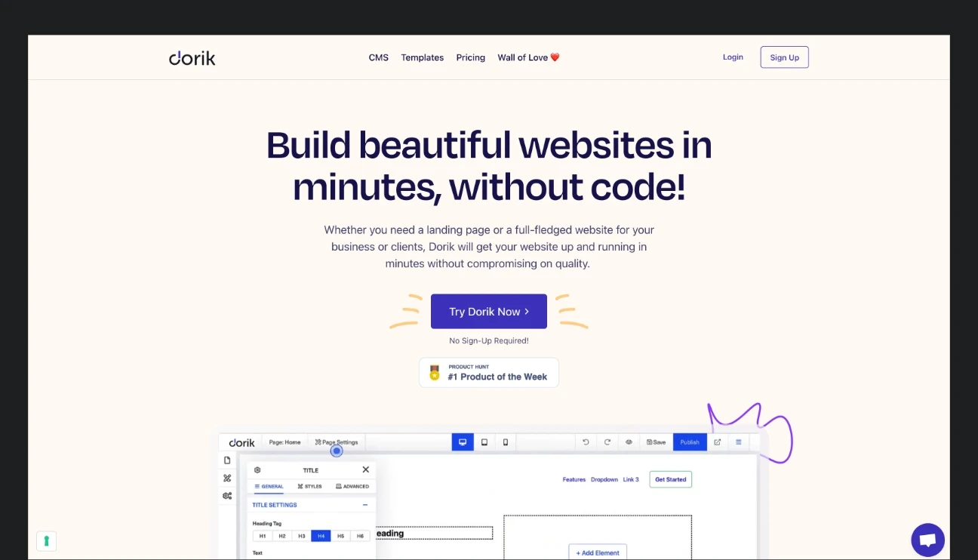
Task: Switch to the General tab
Action: (x=269, y=487)
